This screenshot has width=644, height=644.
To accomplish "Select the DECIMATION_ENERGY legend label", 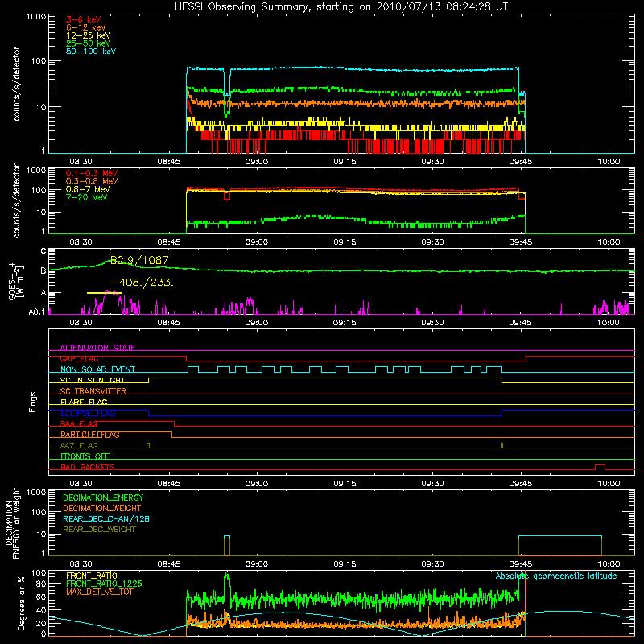I will pyautogui.click(x=103, y=497).
